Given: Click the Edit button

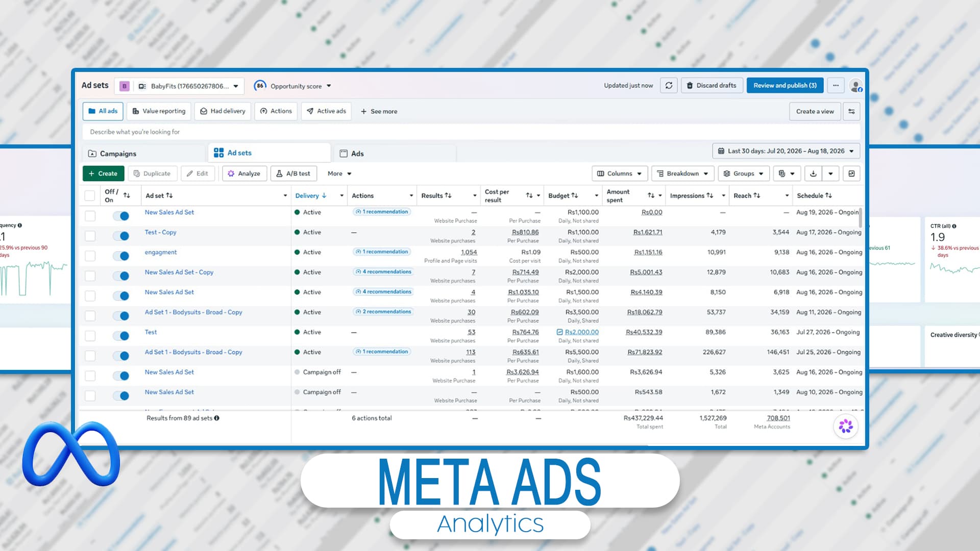Looking at the screenshot, I should point(197,173).
